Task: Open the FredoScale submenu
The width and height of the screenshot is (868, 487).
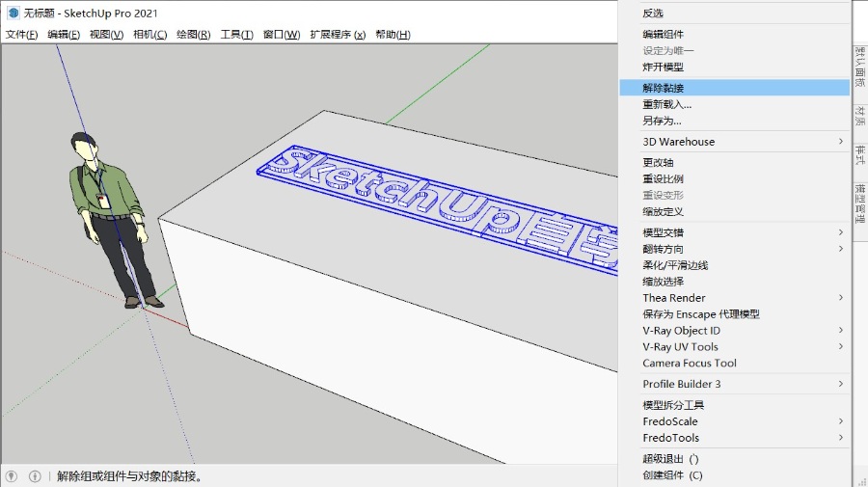Action: 735,421
